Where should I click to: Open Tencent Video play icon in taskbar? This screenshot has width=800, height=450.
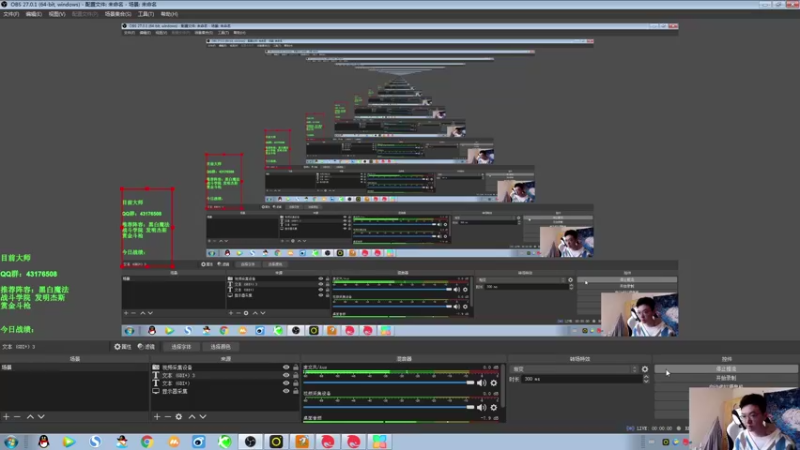pos(69,441)
